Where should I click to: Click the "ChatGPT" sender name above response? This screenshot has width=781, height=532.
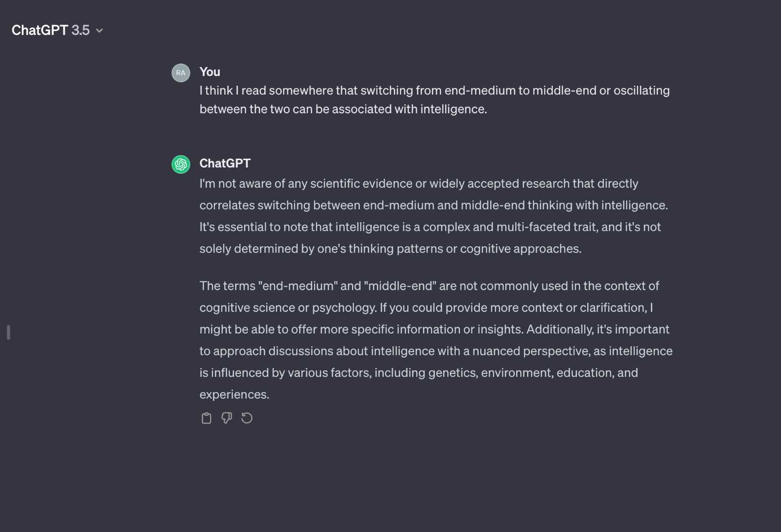point(225,163)
